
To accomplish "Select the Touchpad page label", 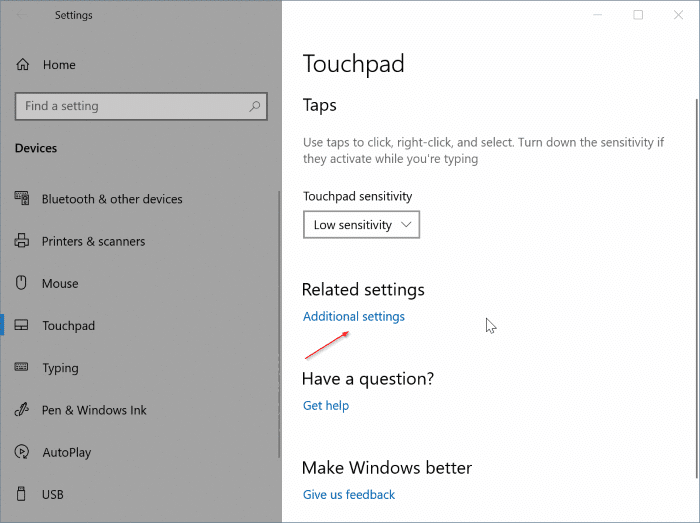I will click(x=69, y=326).
